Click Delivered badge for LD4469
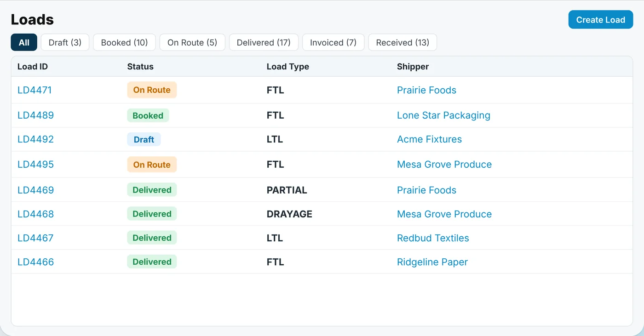 pyautogui.click(x=152, y=190)
